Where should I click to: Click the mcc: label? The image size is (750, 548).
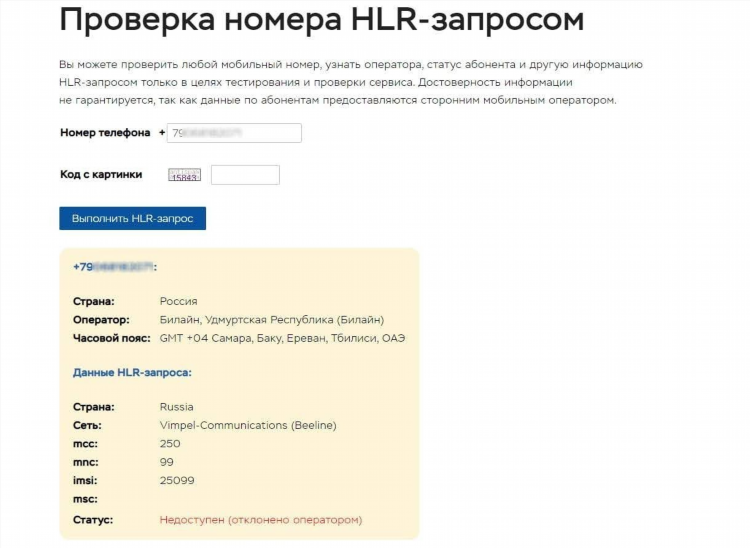85,444
